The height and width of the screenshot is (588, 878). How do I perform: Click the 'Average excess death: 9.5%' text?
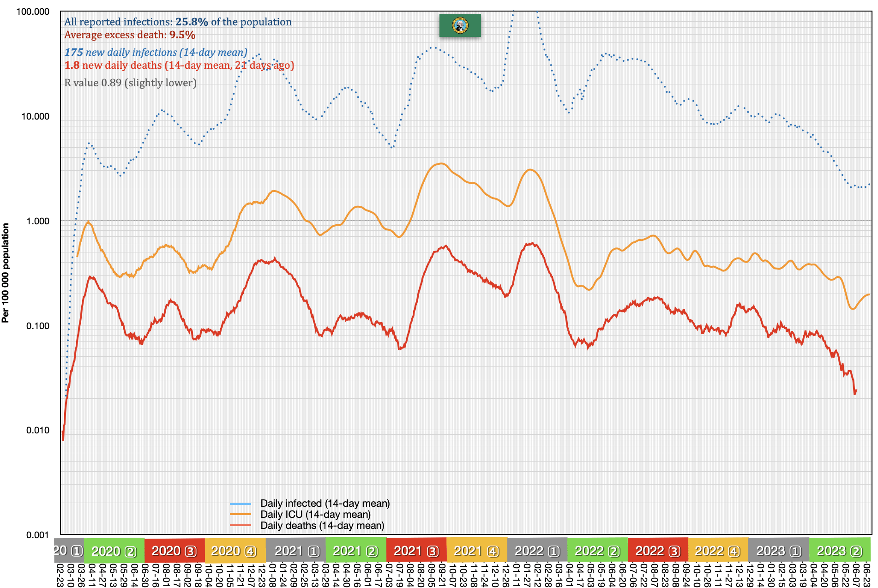coord(130,35)
